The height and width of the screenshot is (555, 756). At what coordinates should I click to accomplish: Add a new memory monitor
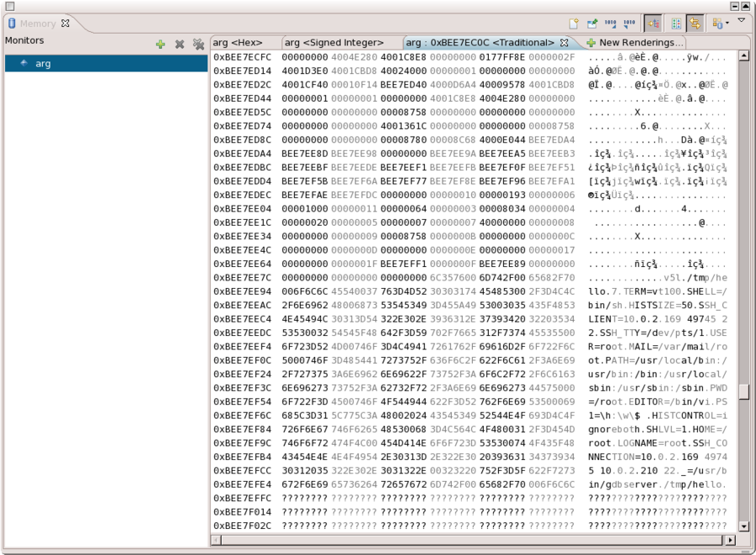160,44
